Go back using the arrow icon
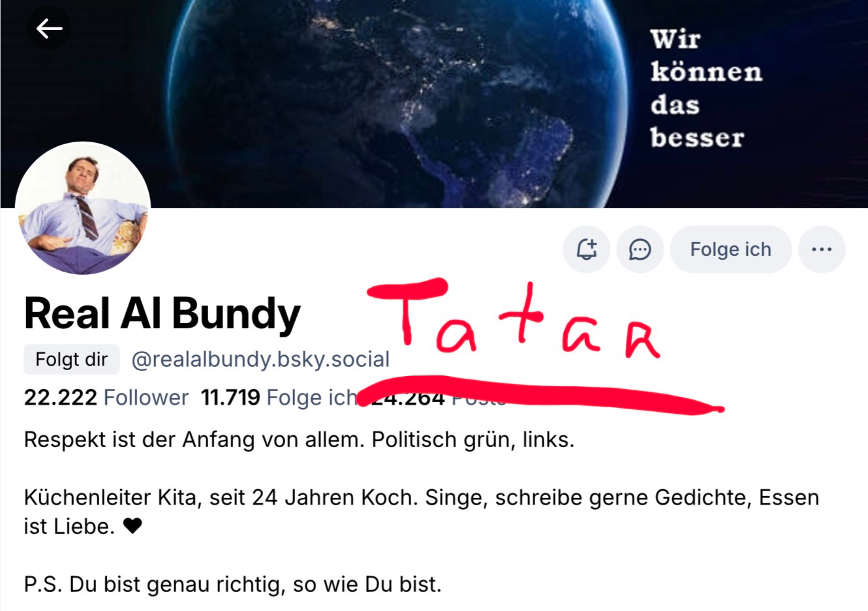This screenshot has width=868, height=611. [x=49, y=28]
